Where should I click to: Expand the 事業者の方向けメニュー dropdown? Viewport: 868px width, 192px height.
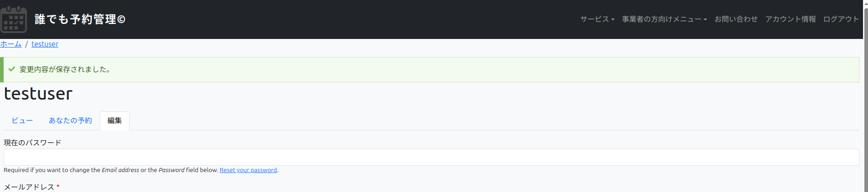point(664,19)
